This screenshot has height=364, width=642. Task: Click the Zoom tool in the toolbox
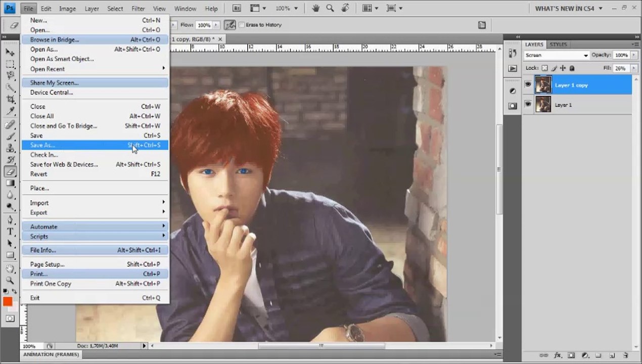point(10,280)
